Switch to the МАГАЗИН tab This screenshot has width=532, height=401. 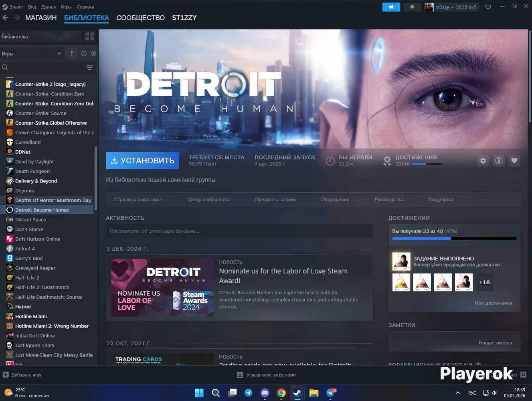(41, 18)
